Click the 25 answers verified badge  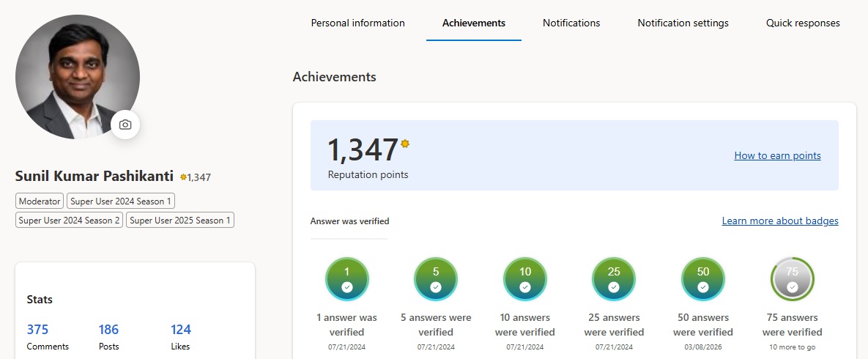click(x=614, y=278)
